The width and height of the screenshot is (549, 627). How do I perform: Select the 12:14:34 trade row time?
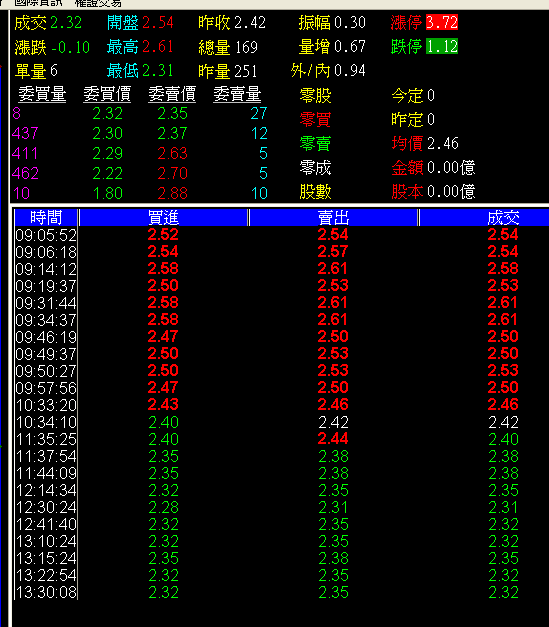click(46, 490)
